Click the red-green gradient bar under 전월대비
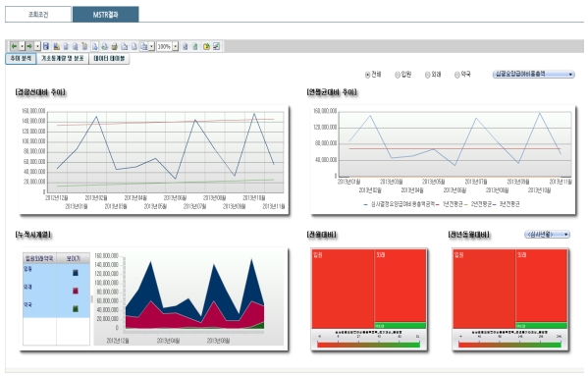Viewport: 588px width, 376px height. (369, 345)
